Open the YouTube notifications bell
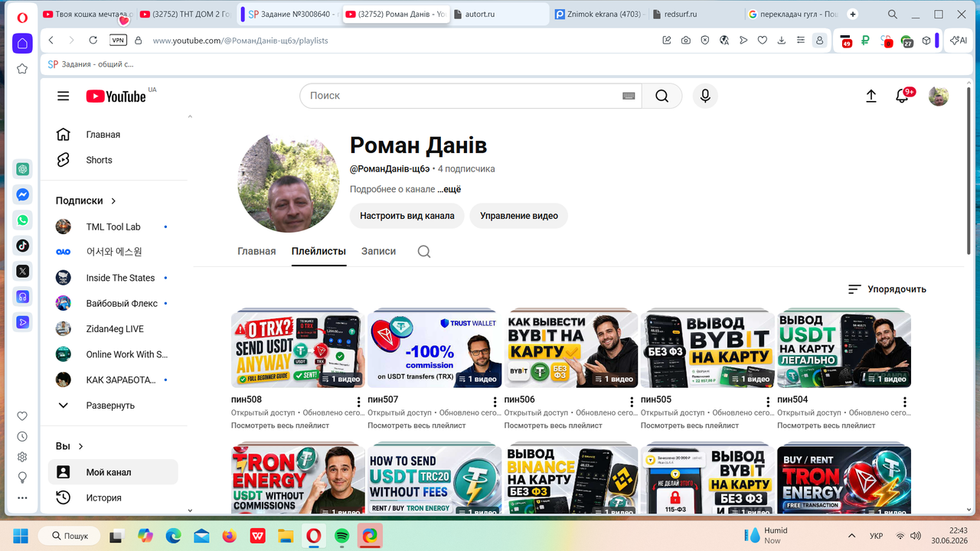This screenshot has width=980, height=551. [902, 96]
